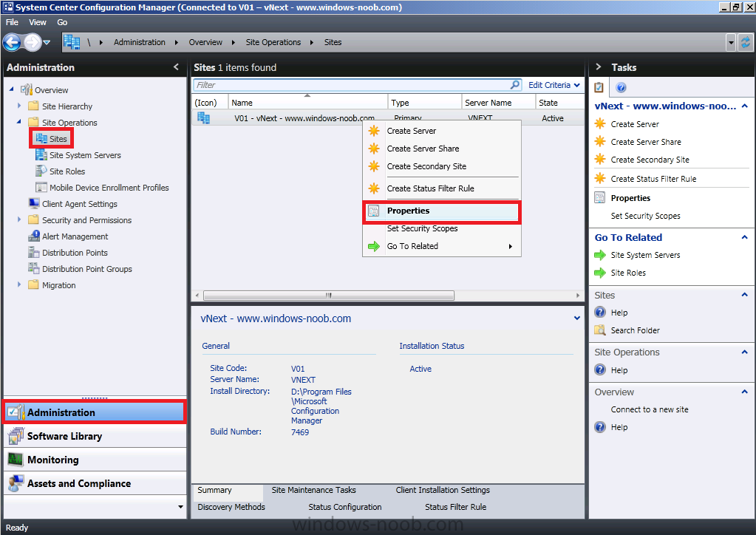This screenshot has height=535, width=756.
Task: Open the Assets and Compliance workspace
Action: coord(95,483)
